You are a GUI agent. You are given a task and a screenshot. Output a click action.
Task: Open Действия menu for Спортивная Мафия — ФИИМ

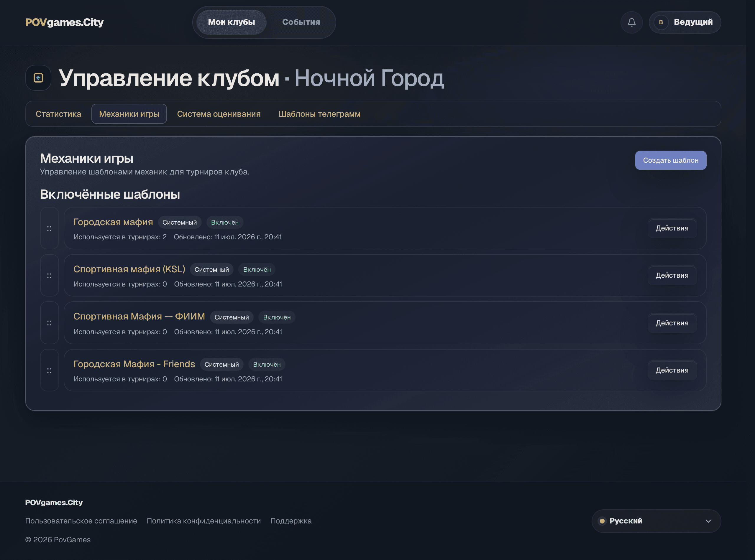pos(672,323)
